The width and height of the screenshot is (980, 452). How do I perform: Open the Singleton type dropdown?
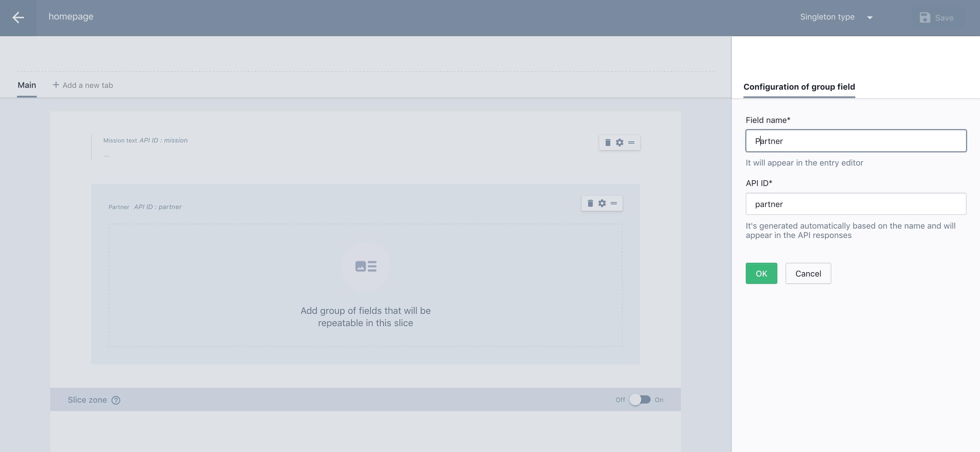(836, 17)
